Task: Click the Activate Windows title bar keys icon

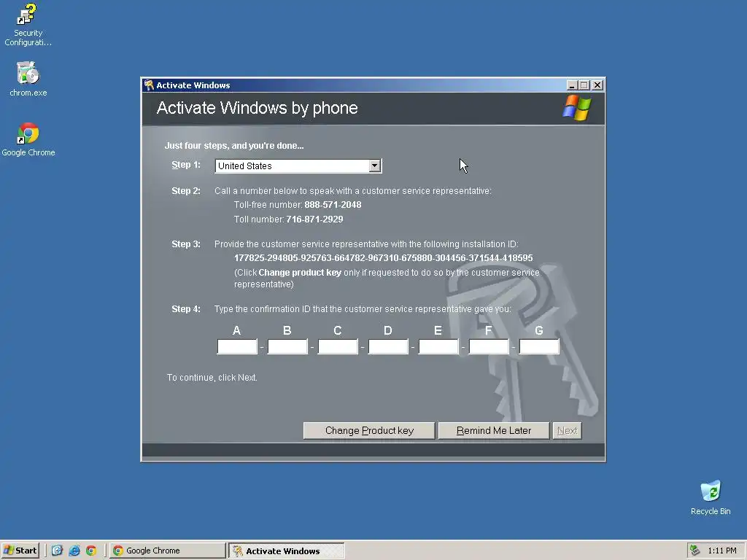Action: tap(149, 85)
